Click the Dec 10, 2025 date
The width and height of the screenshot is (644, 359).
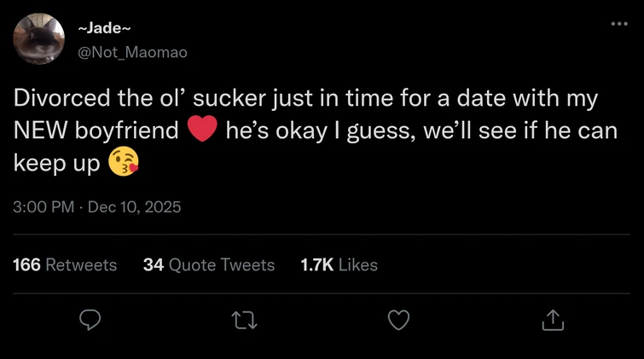[134, 206]
